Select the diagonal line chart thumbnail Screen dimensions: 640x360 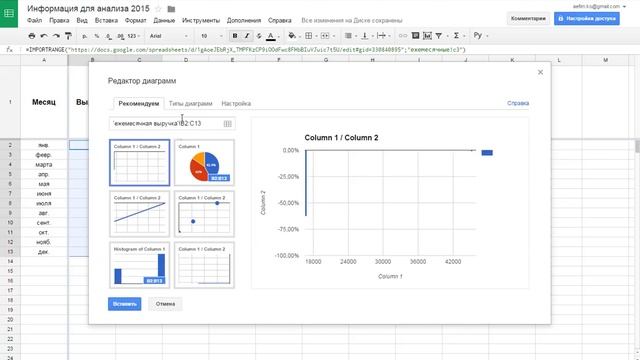(x=140, y=214)
